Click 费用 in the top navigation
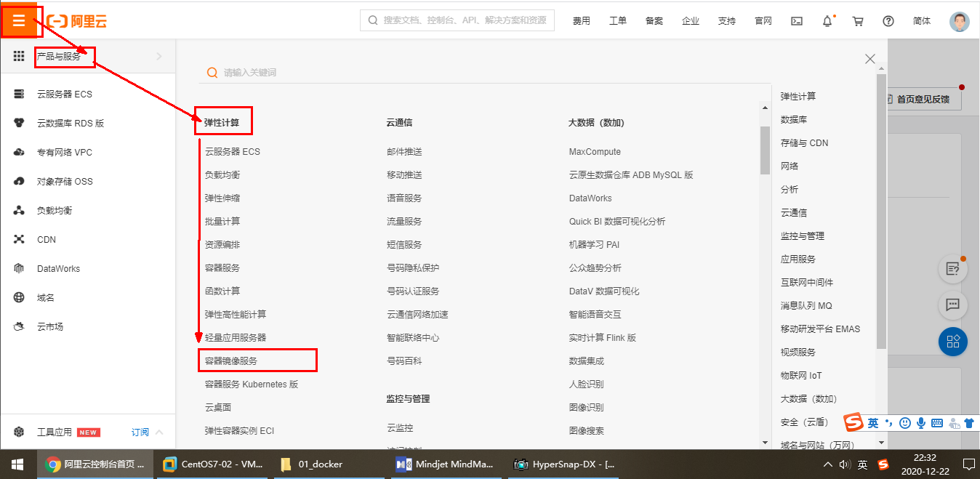Image resolution: width=980 pixels, height=479 pixels. [582, 21]
